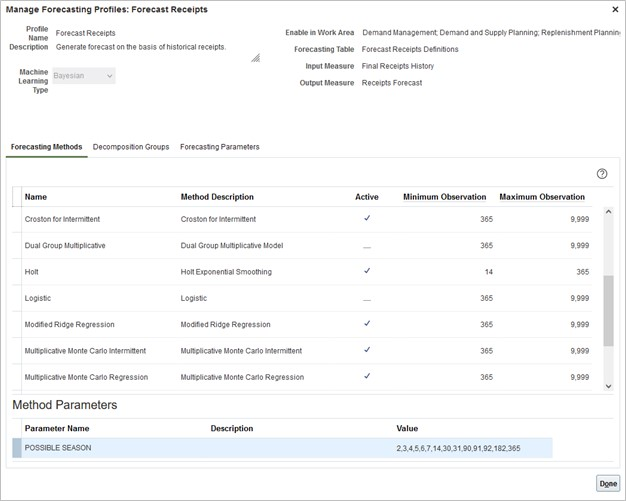The image size is (626, 501).
Task: Click the methods table scroll down arrow
Action: coord(608,386)
